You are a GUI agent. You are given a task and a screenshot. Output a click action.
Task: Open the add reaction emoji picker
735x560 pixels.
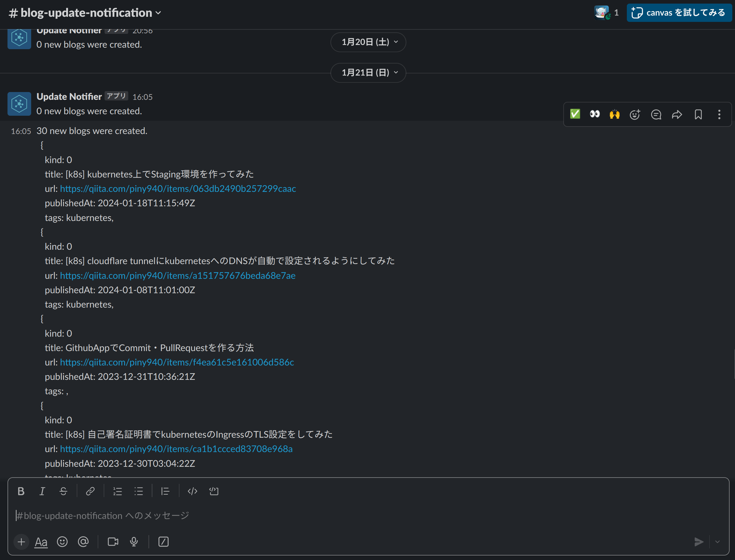[635, 114]
